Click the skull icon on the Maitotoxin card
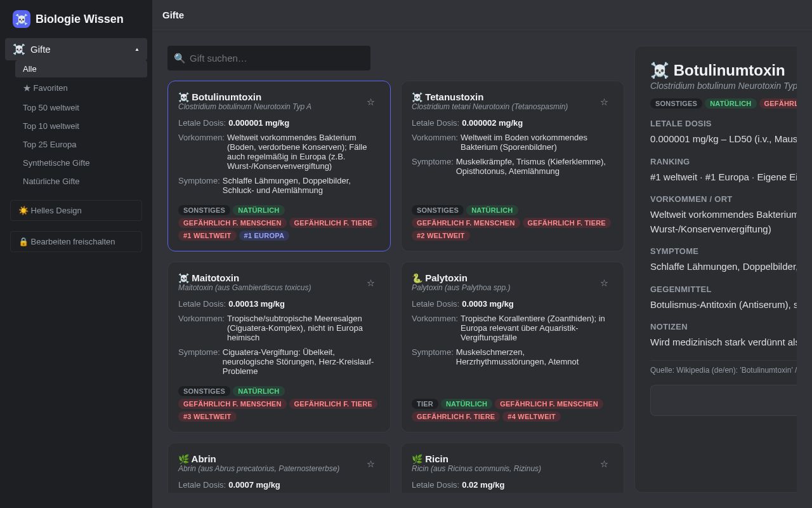The image size is (812, 508). tap(184, 278)
